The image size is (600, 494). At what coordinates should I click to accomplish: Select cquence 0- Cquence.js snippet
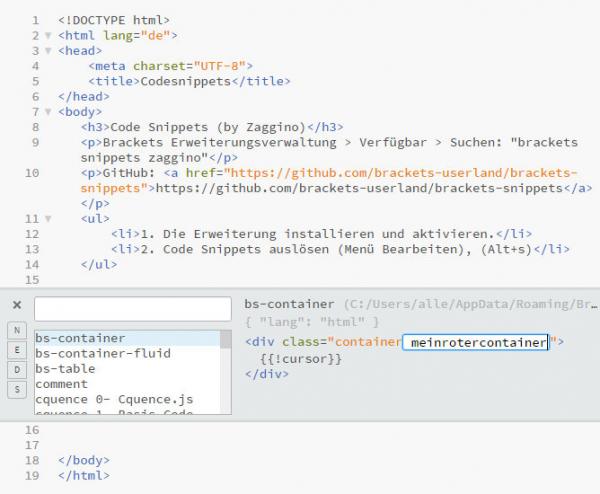(113, 400)
